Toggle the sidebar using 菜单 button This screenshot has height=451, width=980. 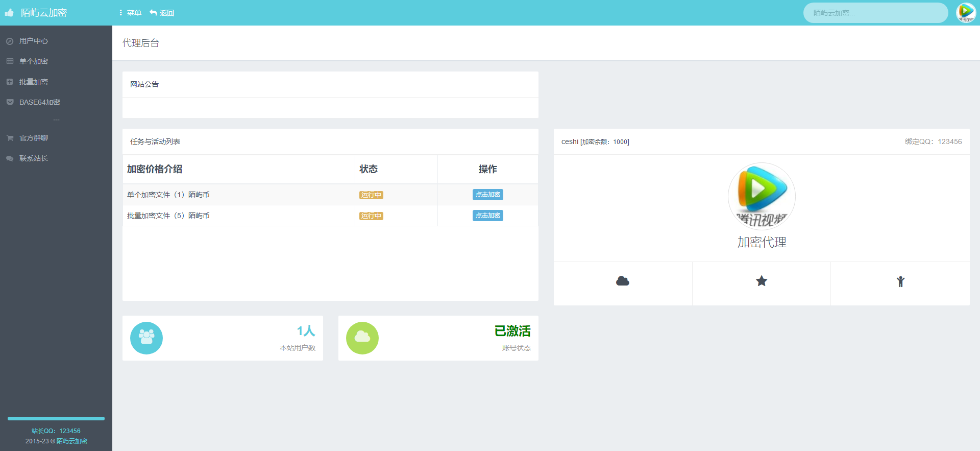[130, 13]
